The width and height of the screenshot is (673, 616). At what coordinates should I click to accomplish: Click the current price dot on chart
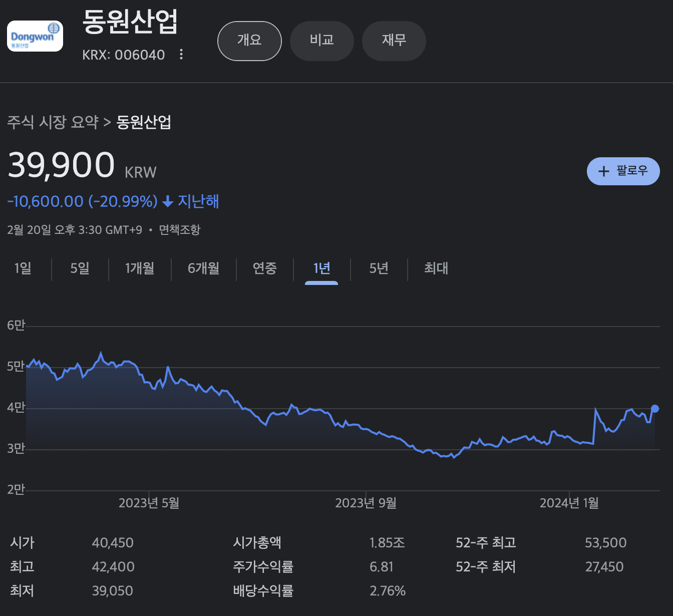coord(655,409)
